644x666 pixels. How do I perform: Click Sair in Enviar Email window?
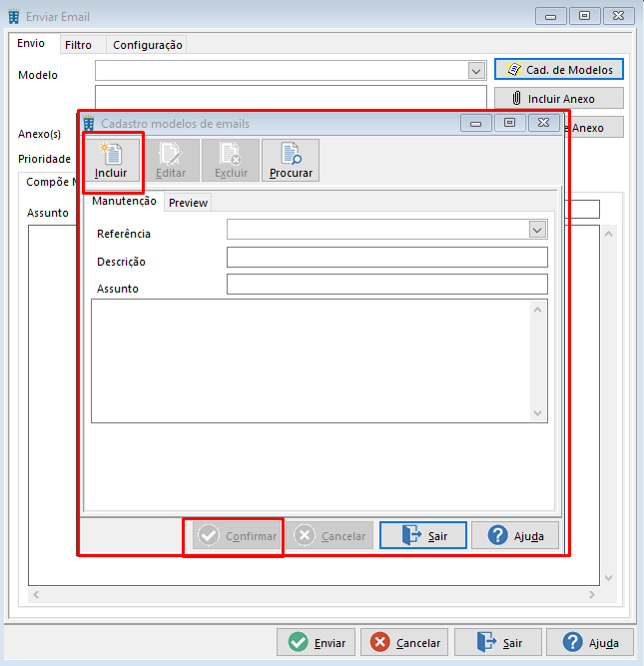pos(498,643)
